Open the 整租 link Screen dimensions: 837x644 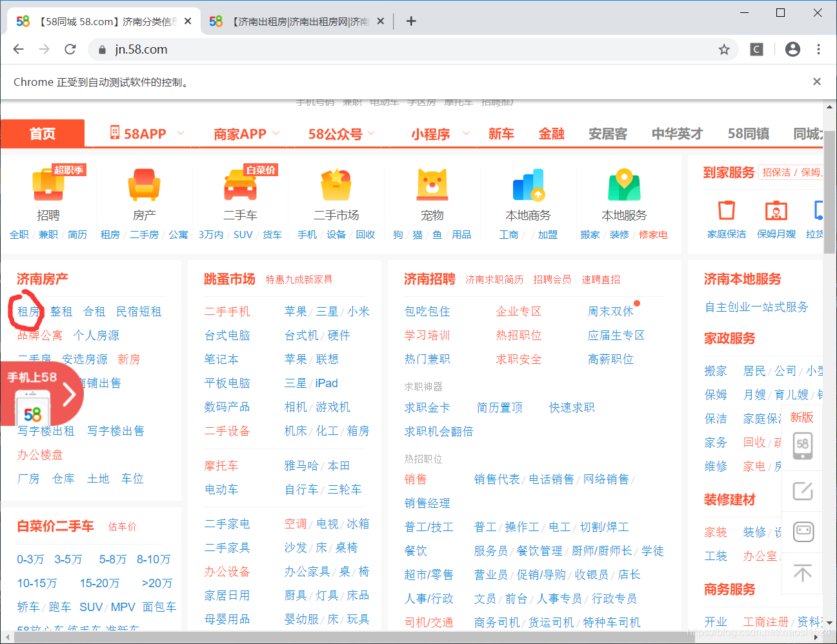[61, 312]
